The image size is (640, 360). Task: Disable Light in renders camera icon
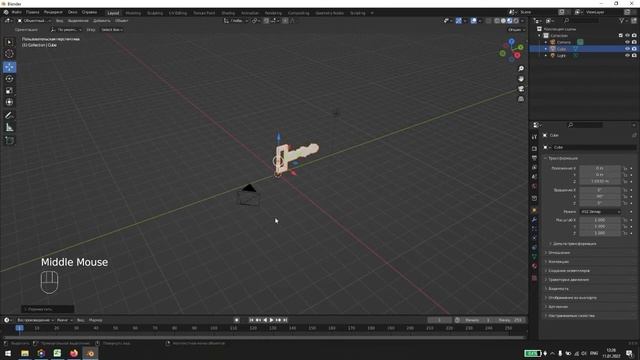(634, 55)
